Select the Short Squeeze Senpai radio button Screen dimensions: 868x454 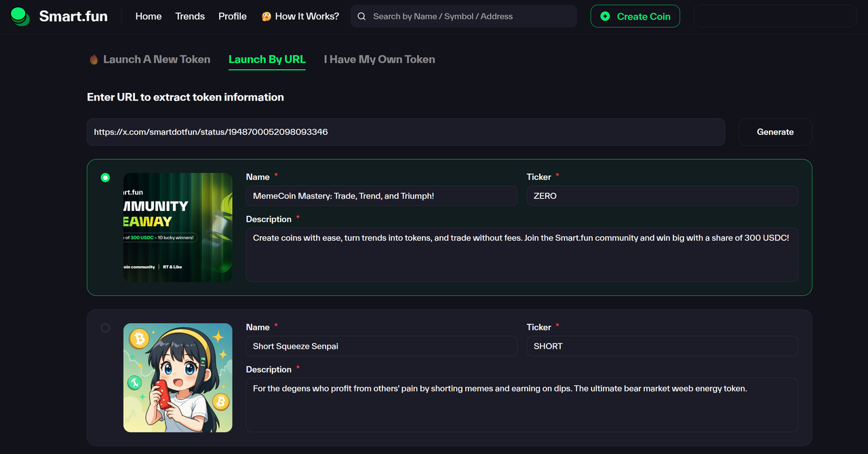[105, 328]
